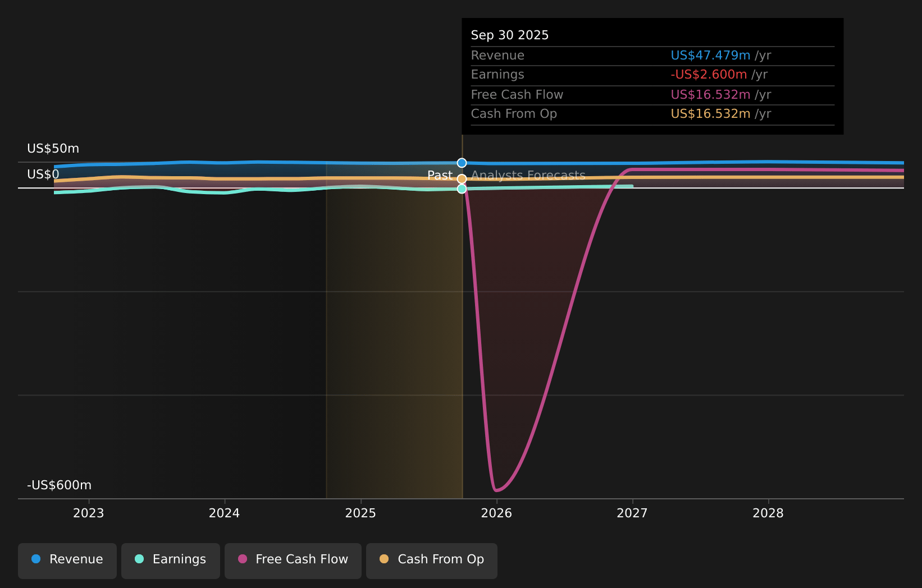This screenshot has width=922, height=588.
Task: Click the orange Cash From Op data marker
Action: (462, 179)
